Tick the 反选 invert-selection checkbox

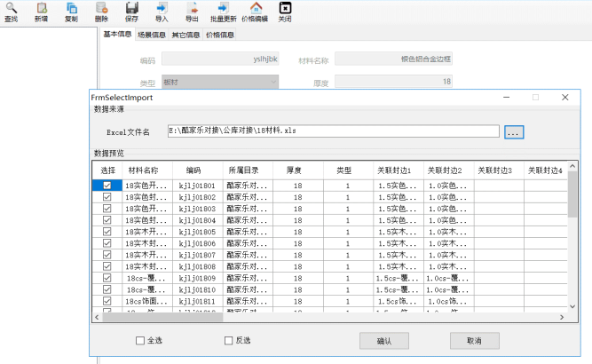coord(228,341)
